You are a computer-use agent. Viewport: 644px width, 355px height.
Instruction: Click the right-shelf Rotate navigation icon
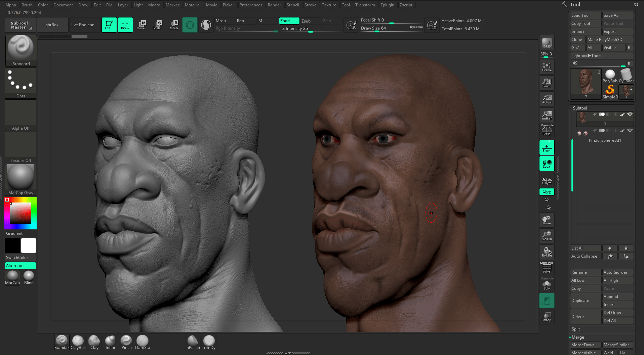(547, 252)
